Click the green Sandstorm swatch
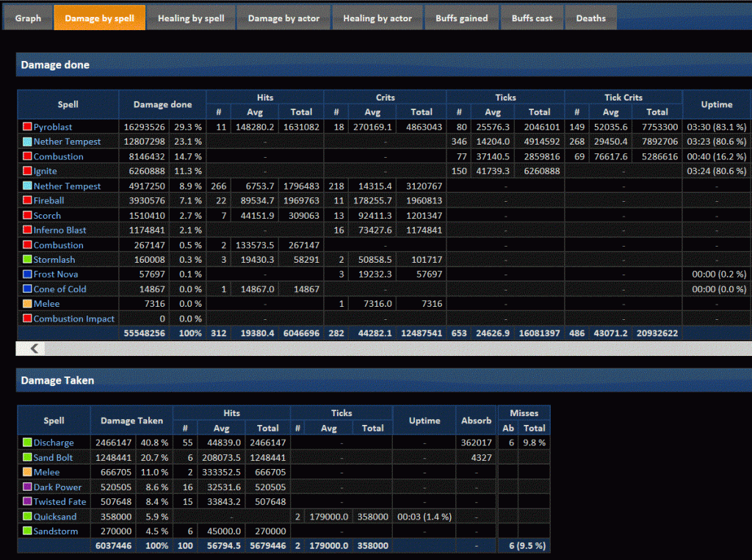The image size is (752, 560). (x=27, y=531)
